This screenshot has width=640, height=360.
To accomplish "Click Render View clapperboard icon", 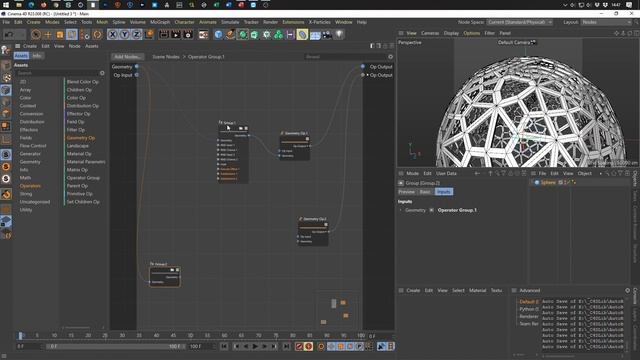I will pos(164,35).
